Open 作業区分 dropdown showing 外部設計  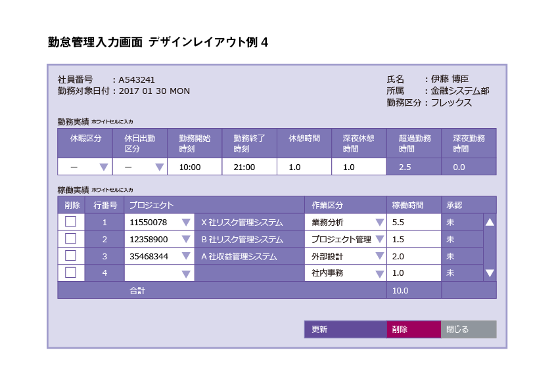pos(379,256)
